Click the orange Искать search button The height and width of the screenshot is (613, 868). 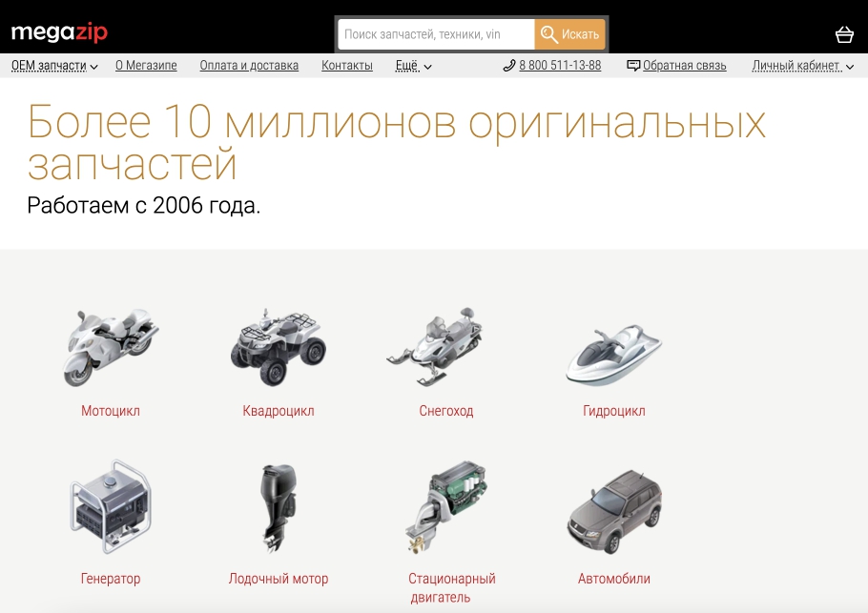tap(569, 34)
